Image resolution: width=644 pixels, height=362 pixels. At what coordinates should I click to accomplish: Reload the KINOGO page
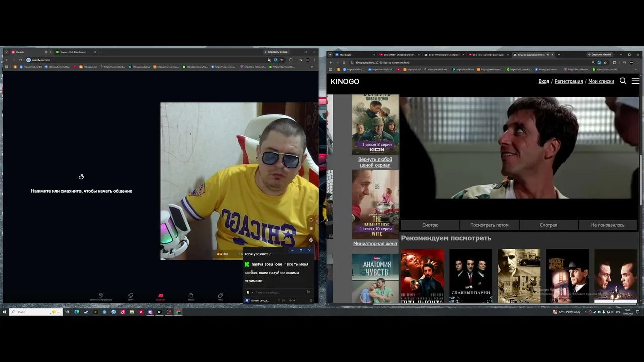point(344,63)
